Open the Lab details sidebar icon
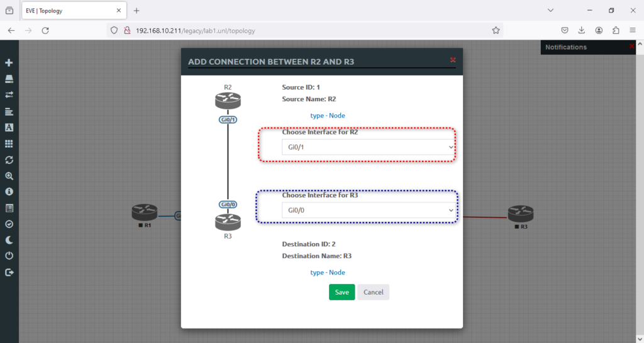This screenshot has width=644, height=343. coord(9,208)
